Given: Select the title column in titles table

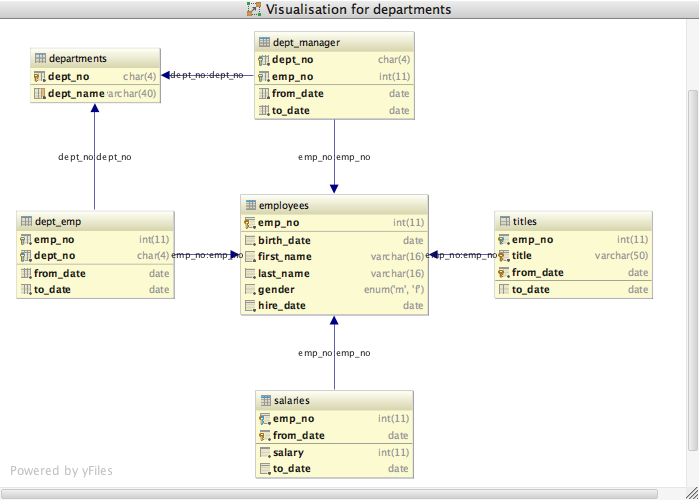Looking at the screenshot, I should click(x=573, y=255).
